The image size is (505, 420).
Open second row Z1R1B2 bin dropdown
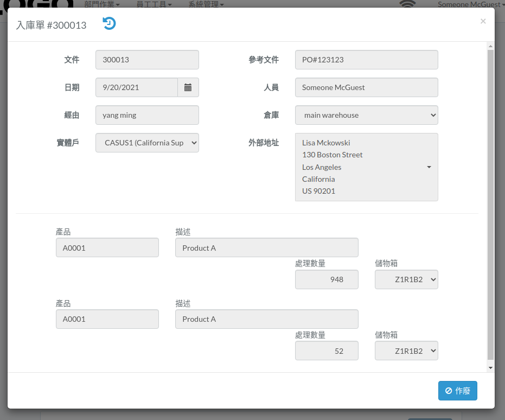406,351
